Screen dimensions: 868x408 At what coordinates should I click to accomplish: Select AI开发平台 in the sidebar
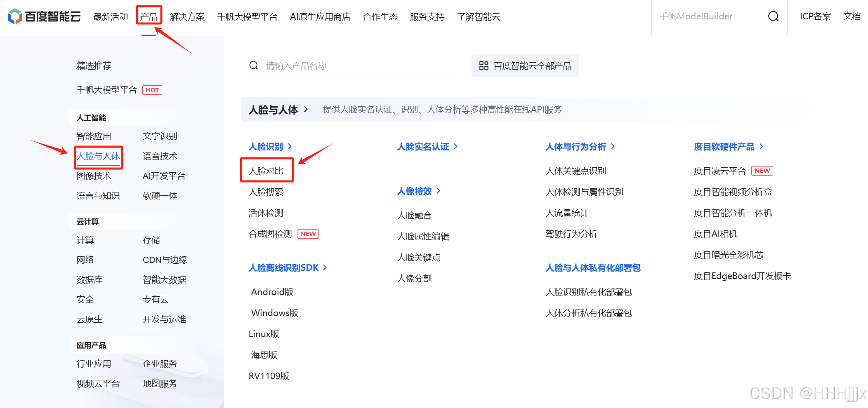(164, 176)
